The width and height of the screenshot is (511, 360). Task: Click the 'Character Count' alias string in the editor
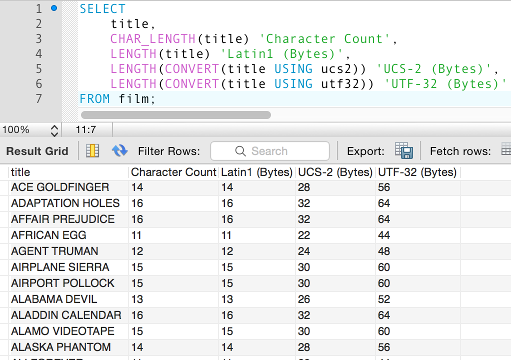pos(324,39)
